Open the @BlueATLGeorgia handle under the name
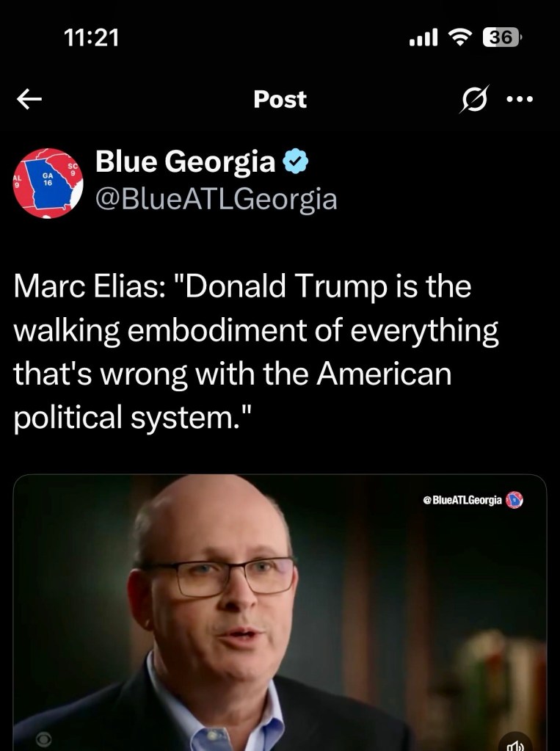560x751 pixels. pyautogui.click(x=216, y=199)
